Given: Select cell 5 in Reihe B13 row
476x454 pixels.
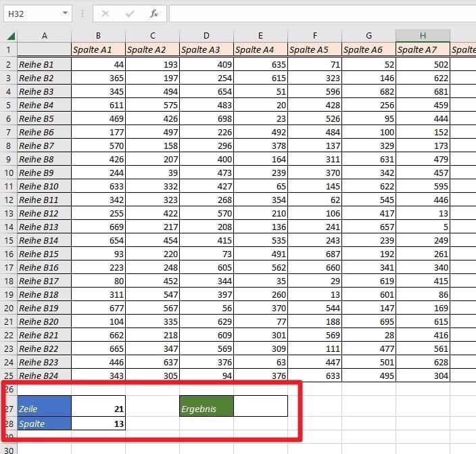Looking at the screenshot, I should (423, 227).
